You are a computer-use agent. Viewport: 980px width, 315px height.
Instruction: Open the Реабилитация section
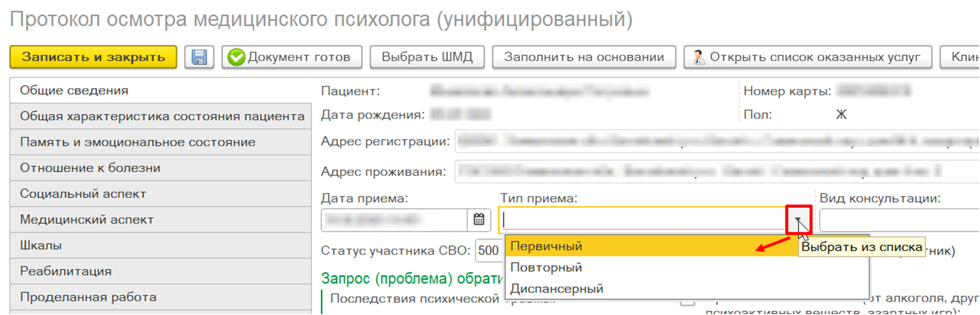(x=66, y=271)
